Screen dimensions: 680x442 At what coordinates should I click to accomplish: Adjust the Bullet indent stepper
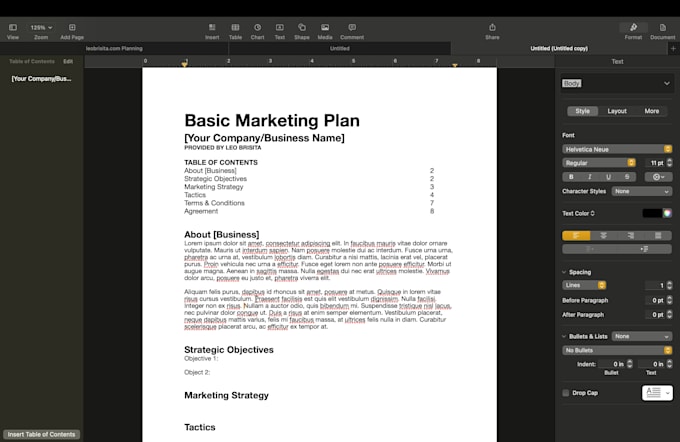630,364
